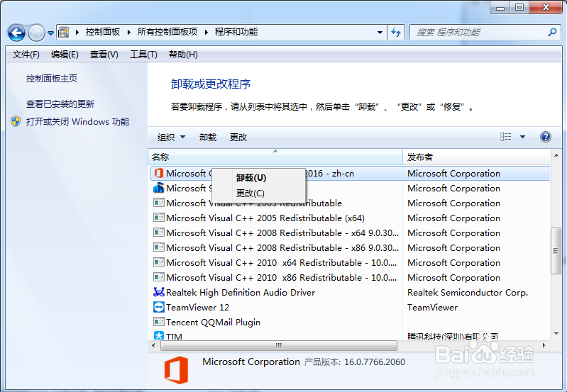Click the Realtek crab icon
567x392 pixels.
click(x=159, y=292)
